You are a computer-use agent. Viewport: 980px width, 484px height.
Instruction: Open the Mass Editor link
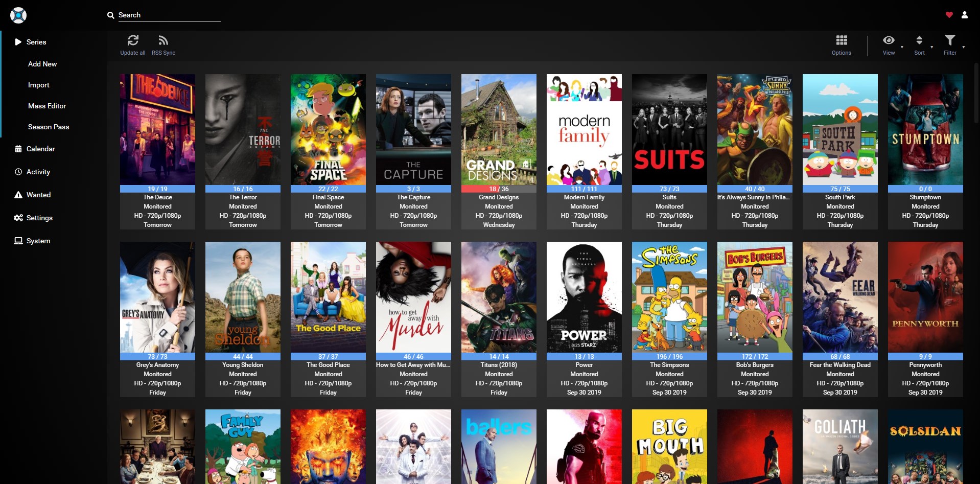coord(47,106)
